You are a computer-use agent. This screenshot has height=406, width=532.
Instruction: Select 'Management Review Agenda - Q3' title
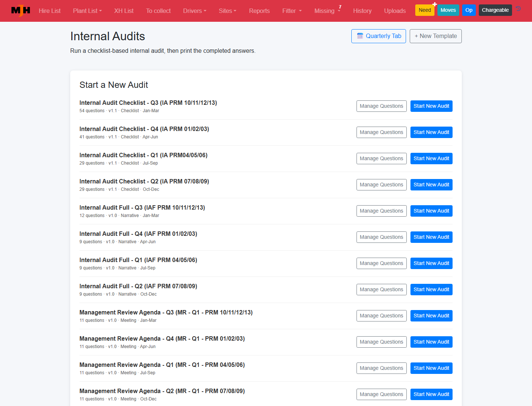166,312
